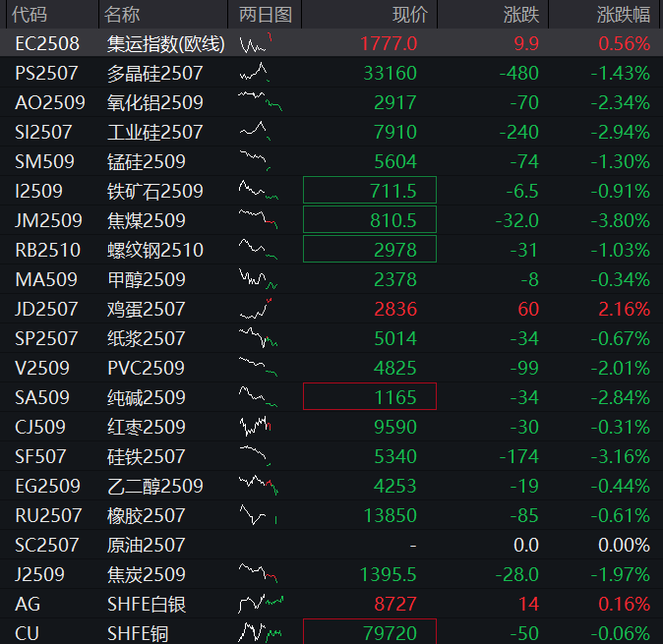
Task: Sort by the 现价 column header
Action: pos(410,15)
